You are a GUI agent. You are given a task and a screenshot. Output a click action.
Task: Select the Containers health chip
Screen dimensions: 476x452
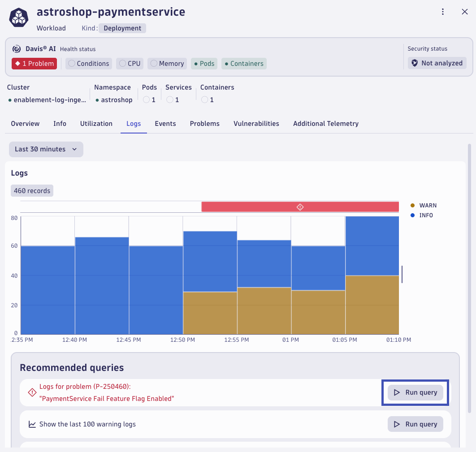pos(244,64)
